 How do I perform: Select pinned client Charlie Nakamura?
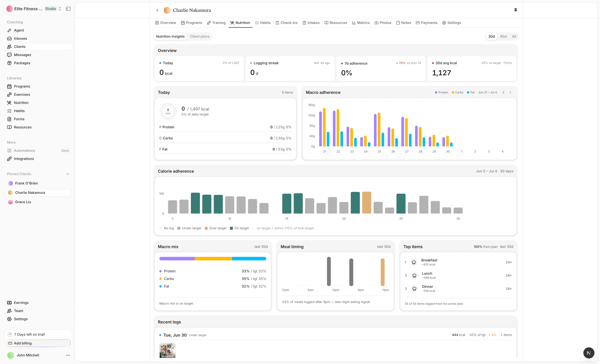pos(38,193)
